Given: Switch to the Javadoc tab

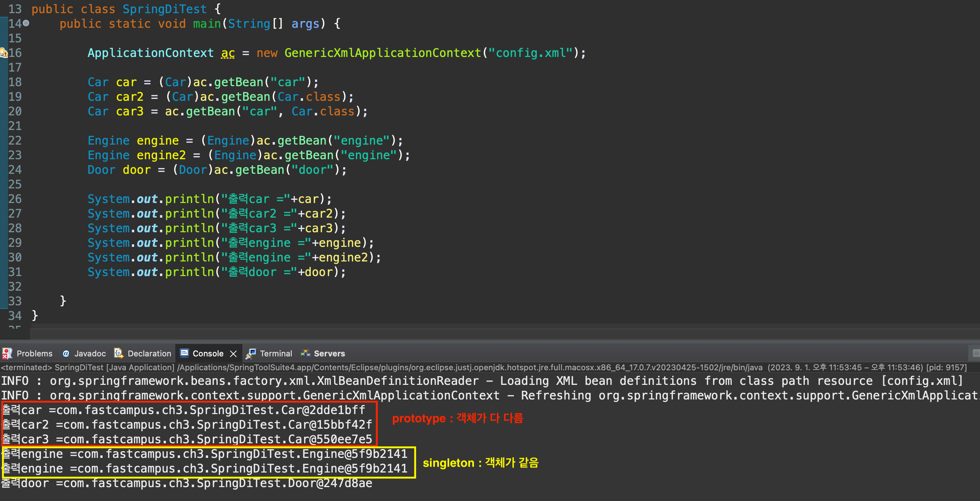Looking at the screenshot, I should coord(90,353).
